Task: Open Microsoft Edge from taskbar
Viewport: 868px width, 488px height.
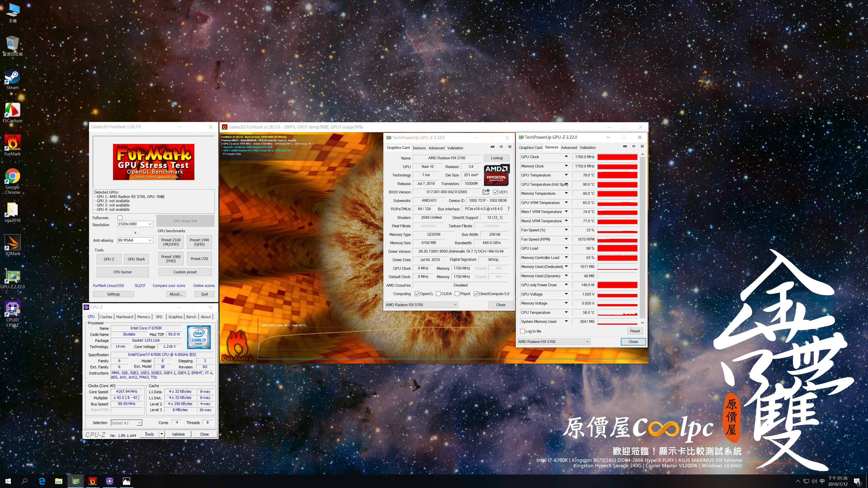Action: tap(42, 481)
